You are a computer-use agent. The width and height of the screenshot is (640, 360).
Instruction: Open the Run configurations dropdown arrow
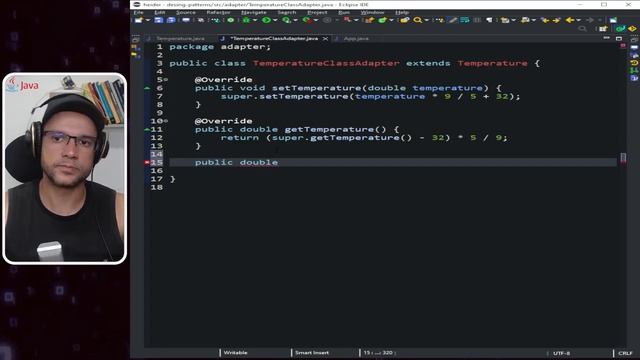pyautogui.click(x=275, y=20)
